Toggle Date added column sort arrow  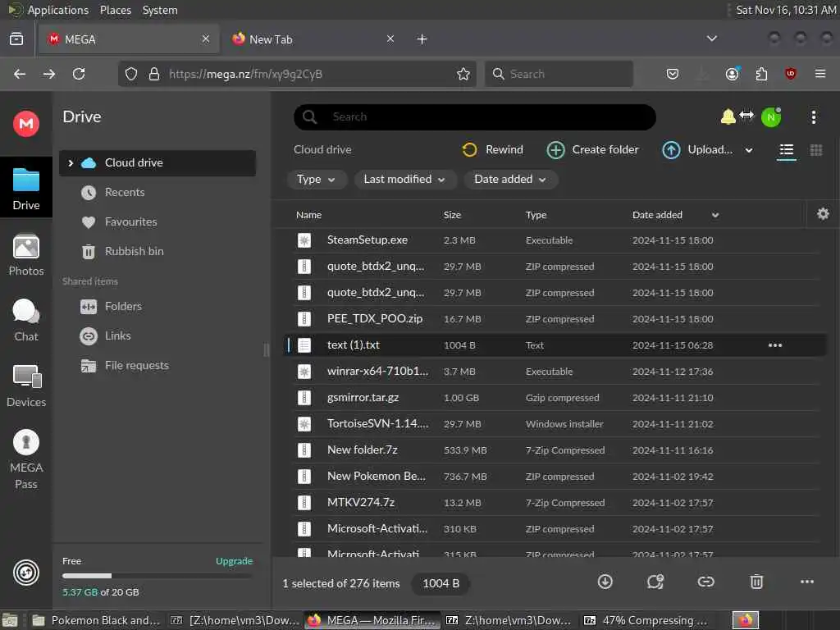click(x=714, y=216)
